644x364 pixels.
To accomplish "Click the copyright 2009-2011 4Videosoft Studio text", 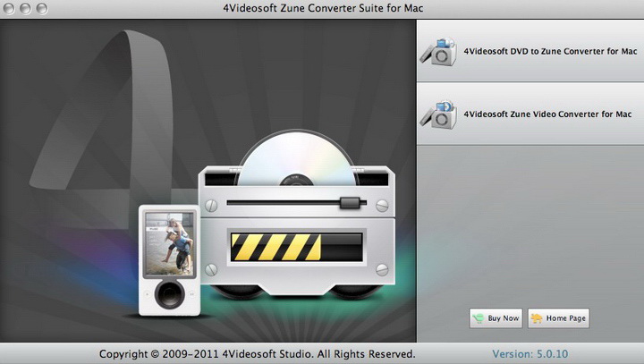I will pos(257,354).
